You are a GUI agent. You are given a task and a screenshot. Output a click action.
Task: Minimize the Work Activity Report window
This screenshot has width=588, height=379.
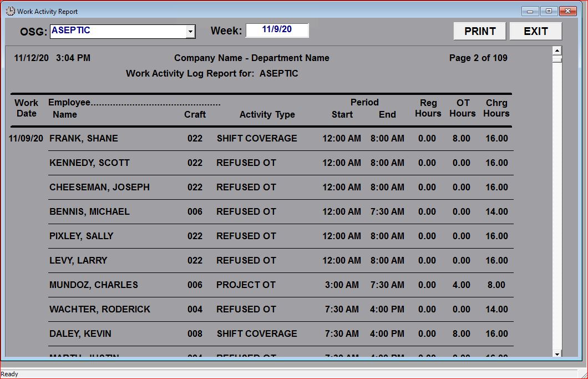[x=530, y=11]
